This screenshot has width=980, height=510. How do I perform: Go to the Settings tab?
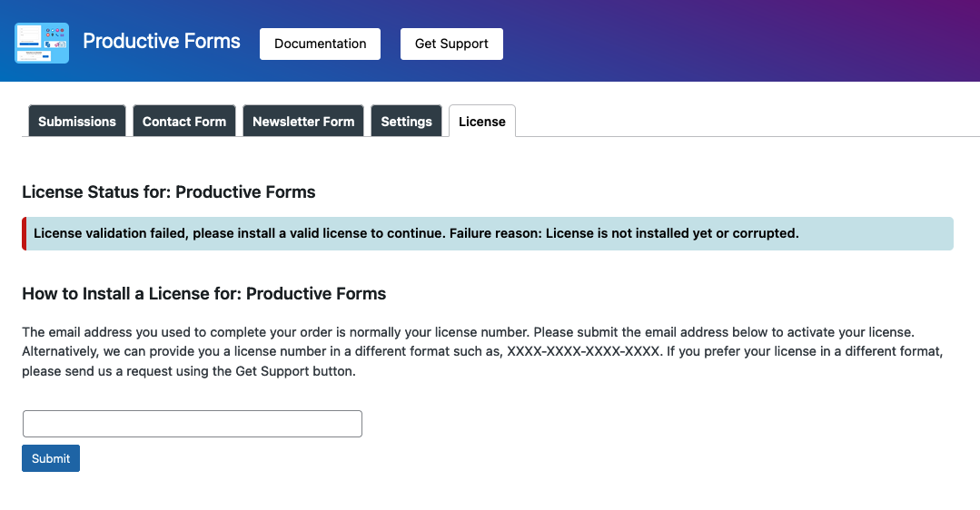pyautogui.click(x=406, y=121)
